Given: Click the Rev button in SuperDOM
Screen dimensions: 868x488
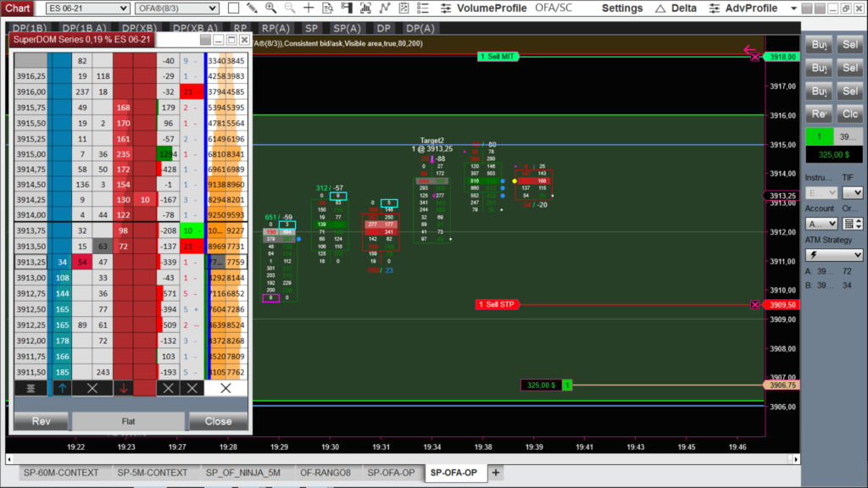Looking at the screenshot, I should (42, 421).
